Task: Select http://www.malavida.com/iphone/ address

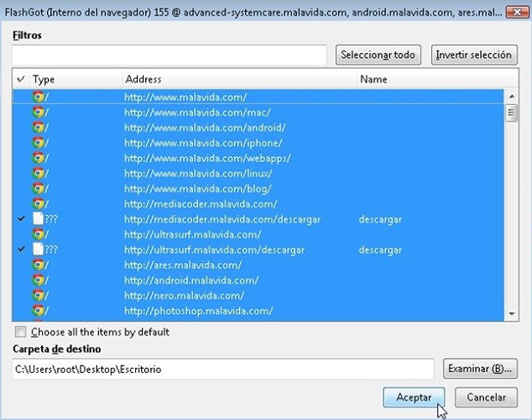Action: click(203, 143)
